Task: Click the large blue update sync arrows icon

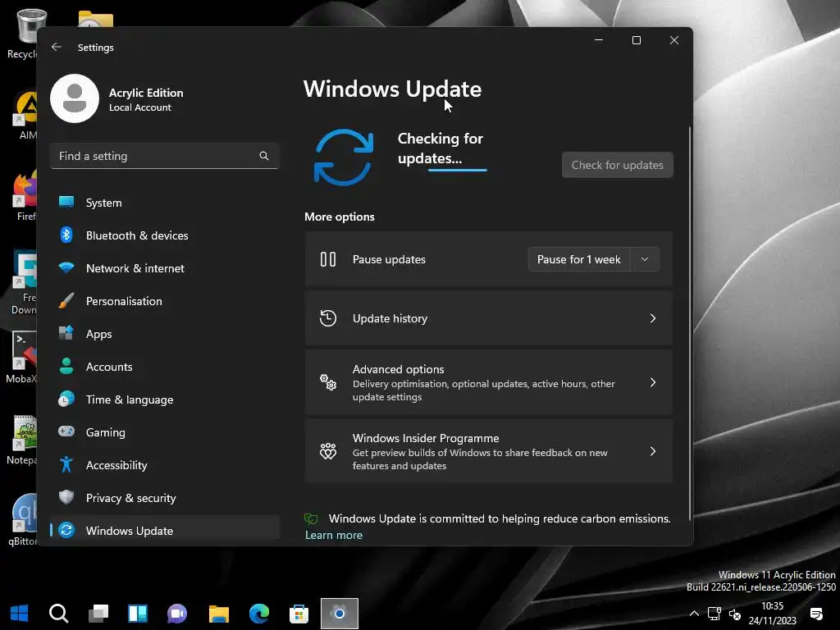Action: (x=344, y=157)
